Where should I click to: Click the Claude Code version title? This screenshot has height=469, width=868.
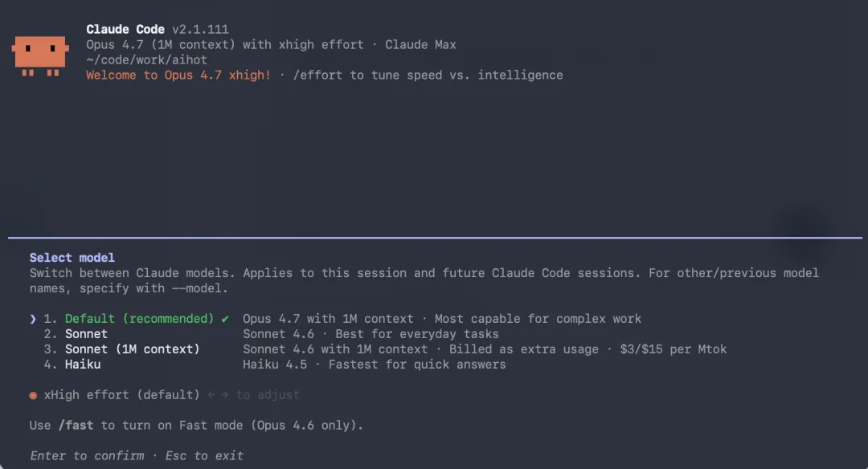click(158, 30)
